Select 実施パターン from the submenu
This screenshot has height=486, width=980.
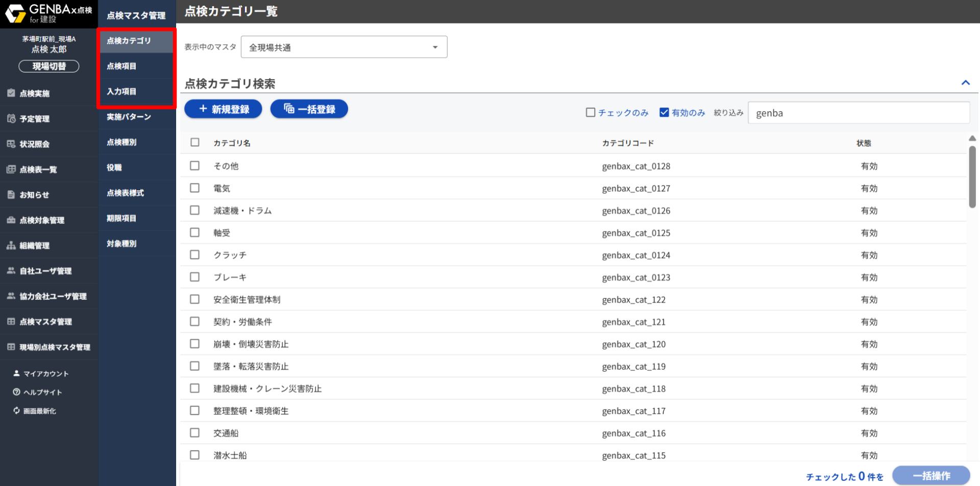click(129, 117)
